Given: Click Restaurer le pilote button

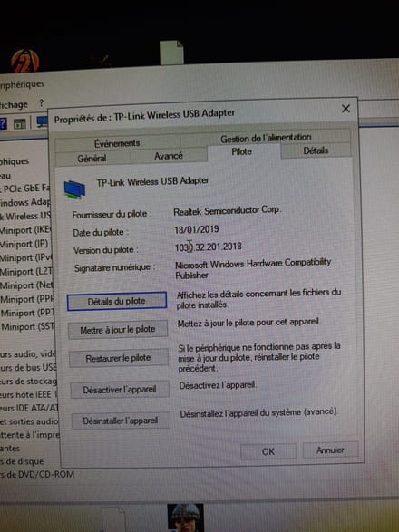Looking at the screenshot, I should tap(119, 358).
